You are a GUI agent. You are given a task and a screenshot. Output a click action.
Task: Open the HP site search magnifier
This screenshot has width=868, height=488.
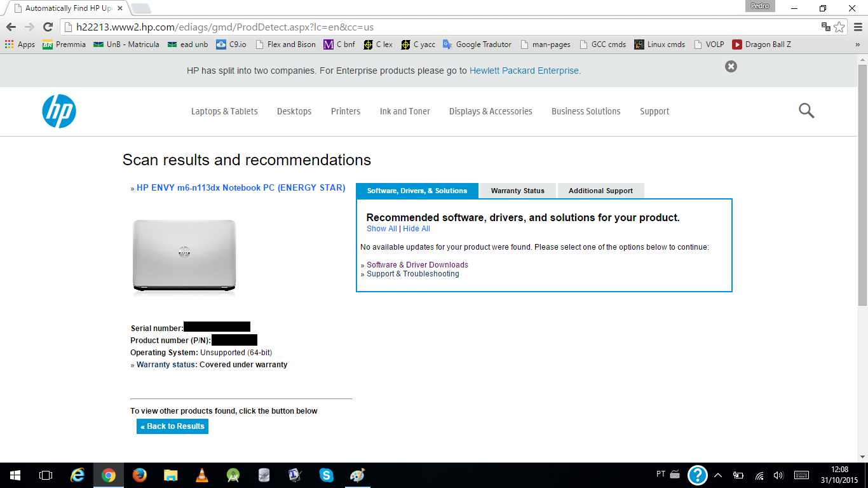click(x=806, y=111)
